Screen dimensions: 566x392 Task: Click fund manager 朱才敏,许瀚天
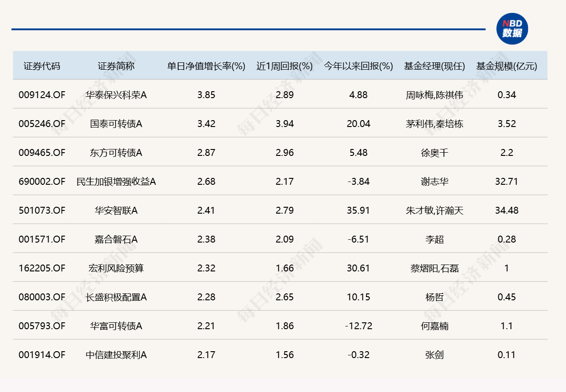point(434,210)
